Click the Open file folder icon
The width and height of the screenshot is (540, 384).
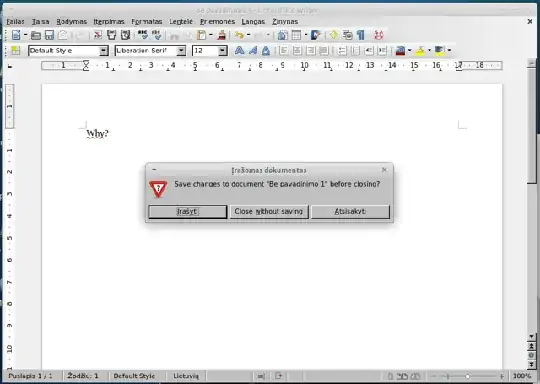(36, 35)
